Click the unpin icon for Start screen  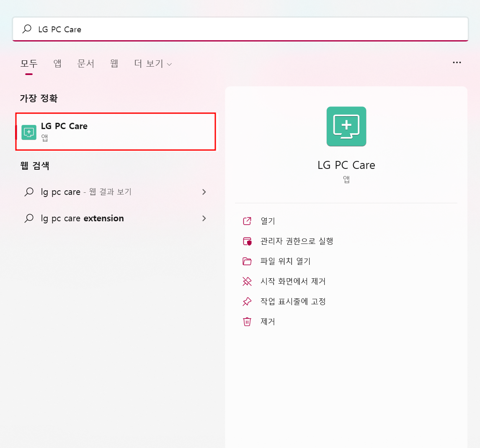tap(247, 282)
